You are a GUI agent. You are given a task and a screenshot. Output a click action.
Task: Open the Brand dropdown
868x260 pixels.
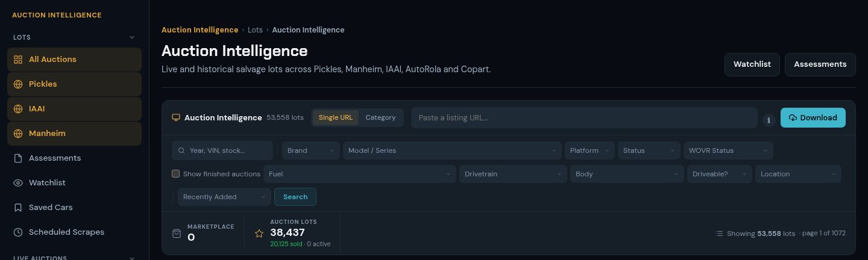point(311,150)
